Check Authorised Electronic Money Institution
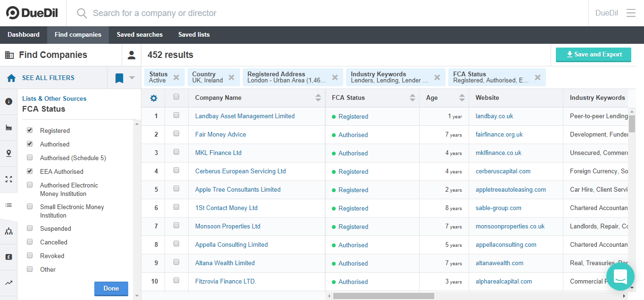Image resolution: width=644 pixels, height=300 pixels. click(30, 185)
